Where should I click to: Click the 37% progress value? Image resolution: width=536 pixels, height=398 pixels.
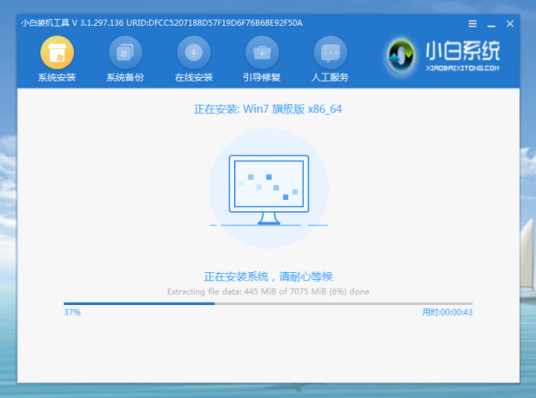coord(72,312)
